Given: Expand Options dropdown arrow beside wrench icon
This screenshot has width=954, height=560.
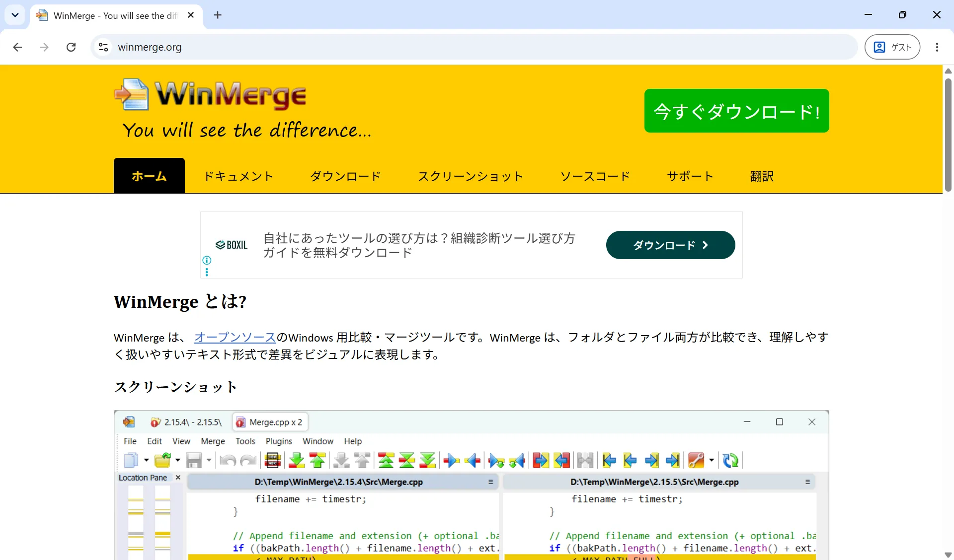Looking at the screenshot, I should 712,460.
